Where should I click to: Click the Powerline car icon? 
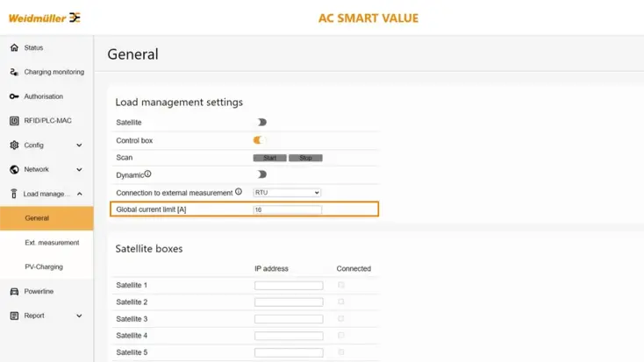coord(14,291)
